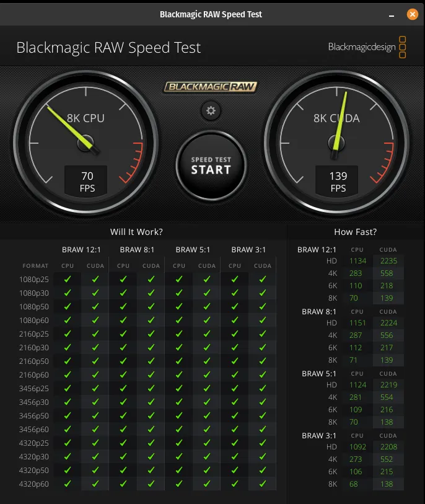The image size is (425, 504).
Task: Select BRAW 12:1 HD CUDA value 2235
Action: (388, 261)
